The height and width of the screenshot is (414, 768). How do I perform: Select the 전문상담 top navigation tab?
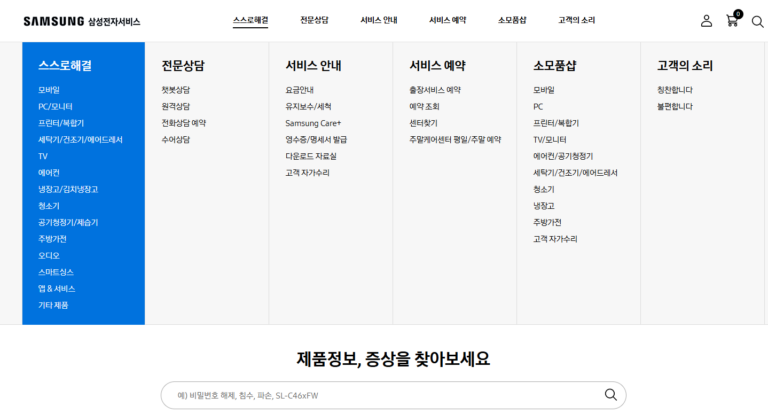point(314,20)
